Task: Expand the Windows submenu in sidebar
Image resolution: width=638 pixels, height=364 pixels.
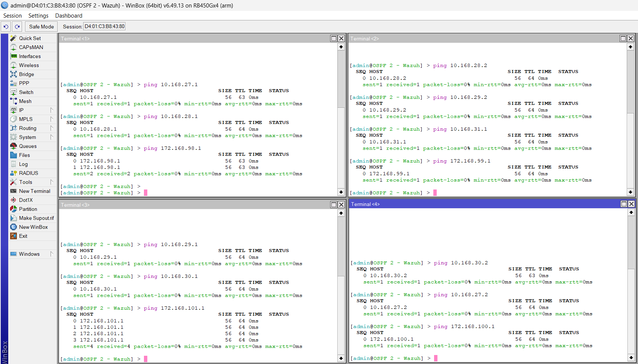Action: [x=52, y=254]
